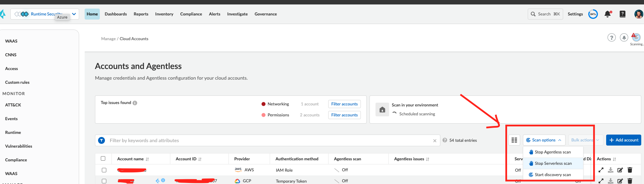The height and width of the screenshot is (184, 644).
Task: Edit the AWS account row
Action: coord(620,170)
